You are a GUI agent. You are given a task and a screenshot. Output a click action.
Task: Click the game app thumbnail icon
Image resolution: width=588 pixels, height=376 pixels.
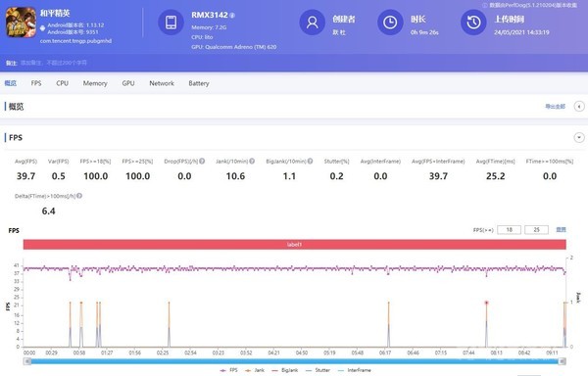click(x=21, y=23)
